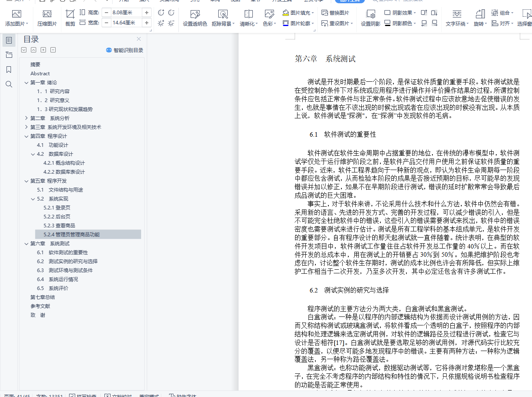This screenshot has height=397, width=532.
Task: Go to 4.2.1 概念结构设计 heading
Action: coord(64,163)
